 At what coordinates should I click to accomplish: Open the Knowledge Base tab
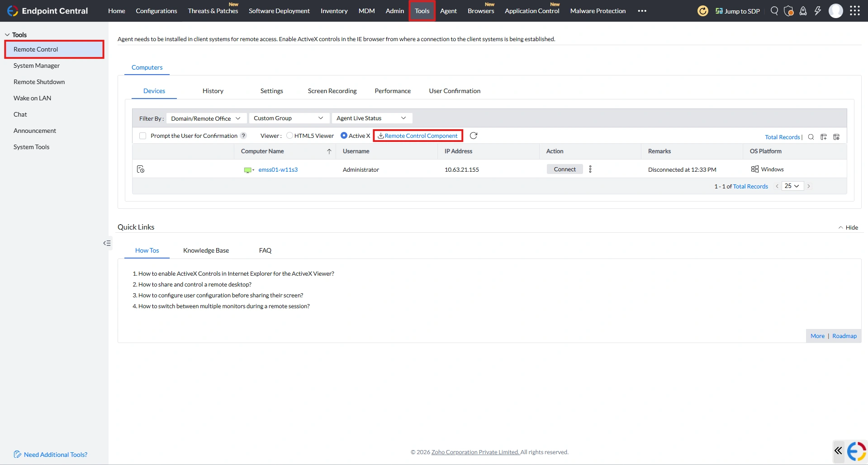pyautogui.click(x=206, y=250)
